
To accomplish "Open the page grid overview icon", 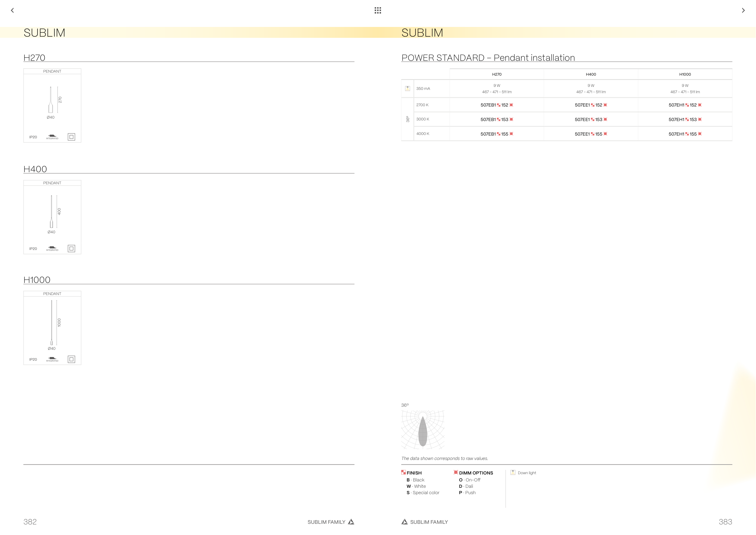I will tap(378, 10).
